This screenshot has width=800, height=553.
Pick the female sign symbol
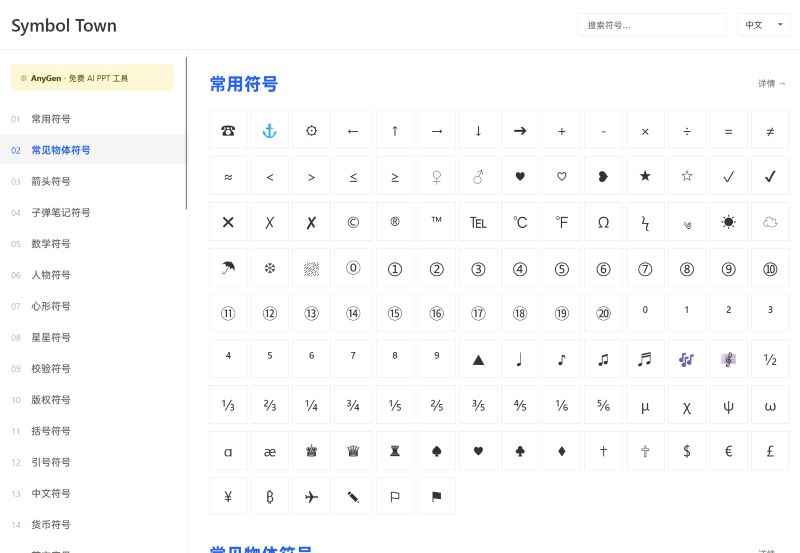pyautogui.click(x=436, y=177)
